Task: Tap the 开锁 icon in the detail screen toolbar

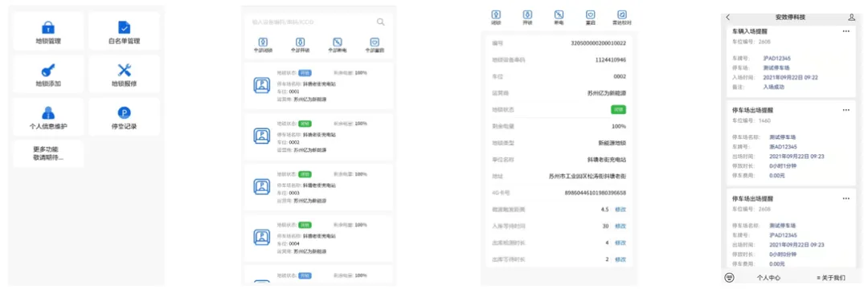Action: click(x=527, y=14)
